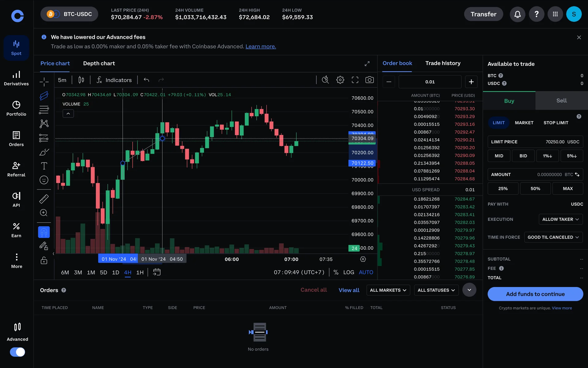Toggle LOG scale on chart
Screen dimensions: 588x368
[349, 272]
